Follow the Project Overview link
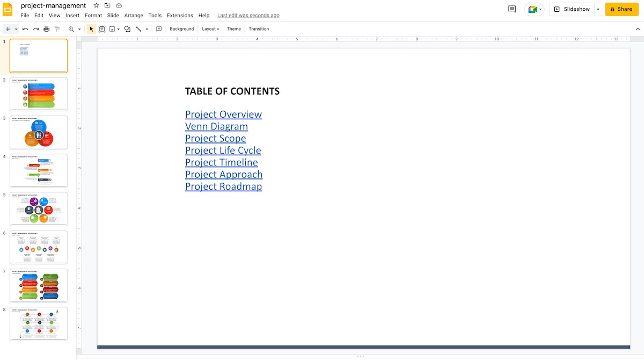 (x=223, y=114)
